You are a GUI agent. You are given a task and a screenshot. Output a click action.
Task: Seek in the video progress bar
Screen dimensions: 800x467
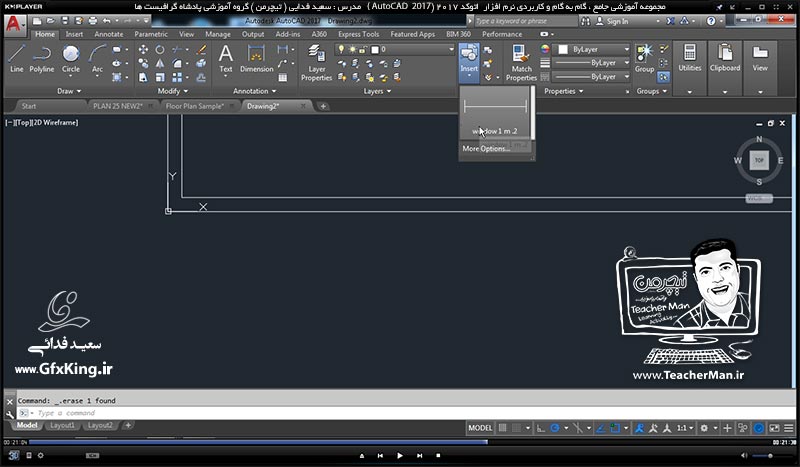pyautogui.click(x=399, y=442)
